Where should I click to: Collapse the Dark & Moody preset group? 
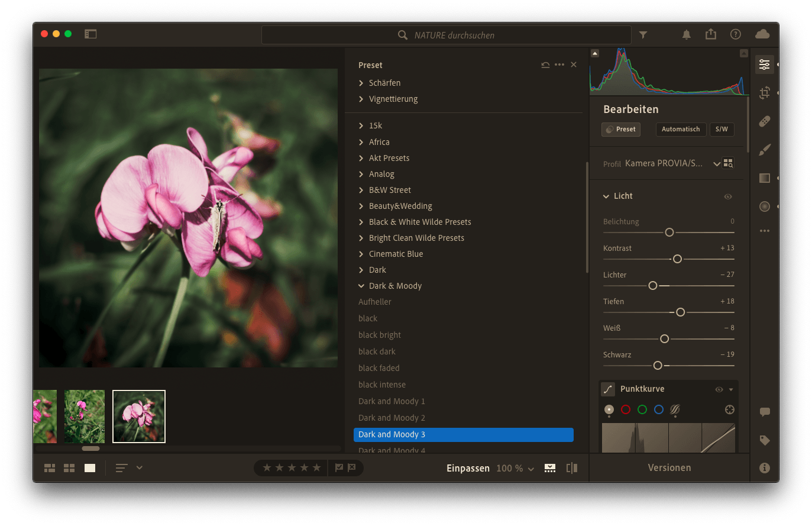[361, 286]
